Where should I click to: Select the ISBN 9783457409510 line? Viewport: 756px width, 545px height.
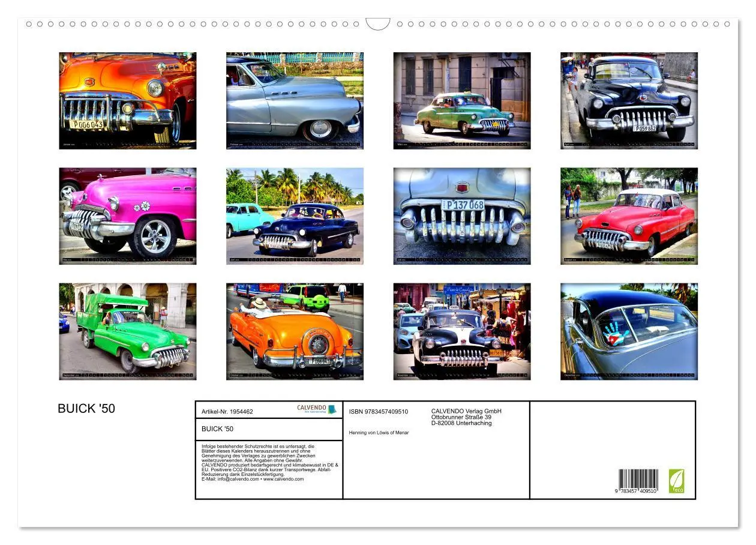pyautogui.click(x=378, y=412)
